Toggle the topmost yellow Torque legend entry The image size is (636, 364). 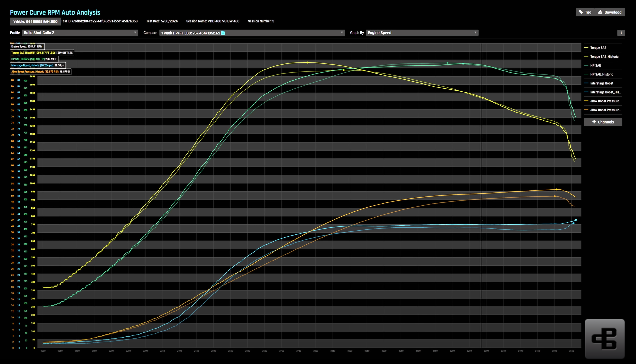pyautogui.click(x=602, y=48)
